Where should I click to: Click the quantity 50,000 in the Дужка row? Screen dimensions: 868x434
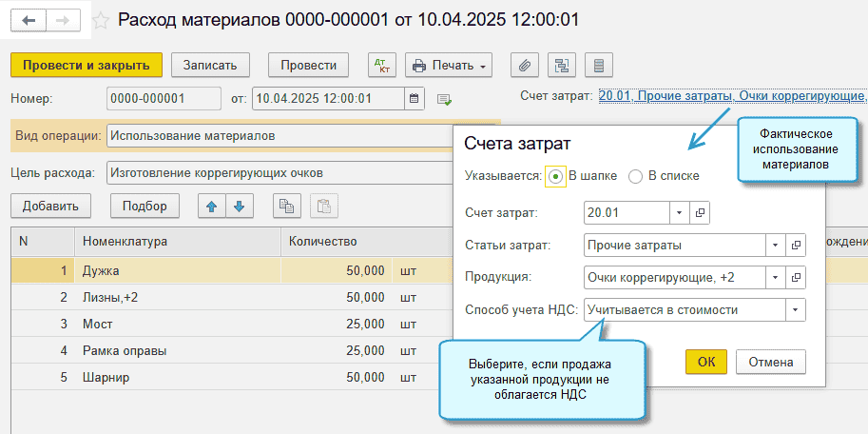(365, 271)
